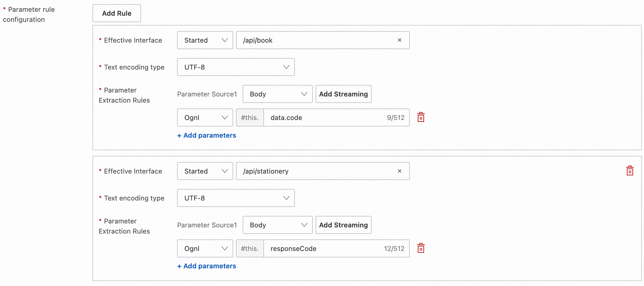Expand first rule's UTF-8 encoding dropdown
This screenshot has height=286, width=644.
(236, 67)
